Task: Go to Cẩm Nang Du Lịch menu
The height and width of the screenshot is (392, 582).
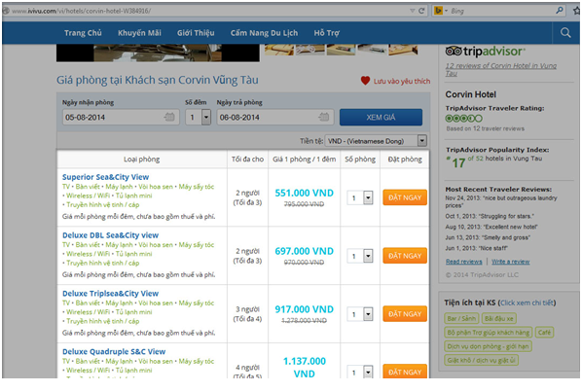Action: click(x=264, y=33)
